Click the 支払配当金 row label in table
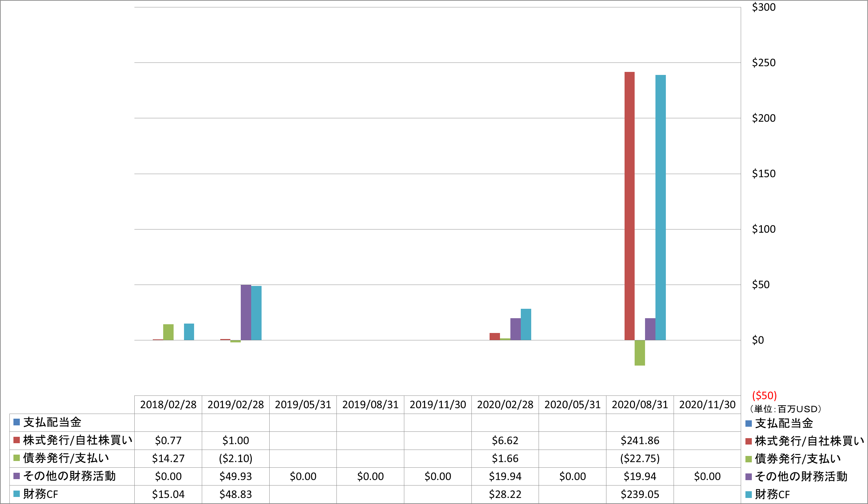The width and height of the screenshot is (868, 504). tap(52, 422)
